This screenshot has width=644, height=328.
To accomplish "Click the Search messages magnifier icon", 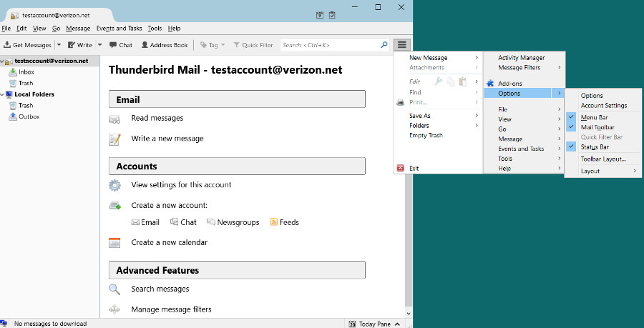I will (x=114, y=289).
